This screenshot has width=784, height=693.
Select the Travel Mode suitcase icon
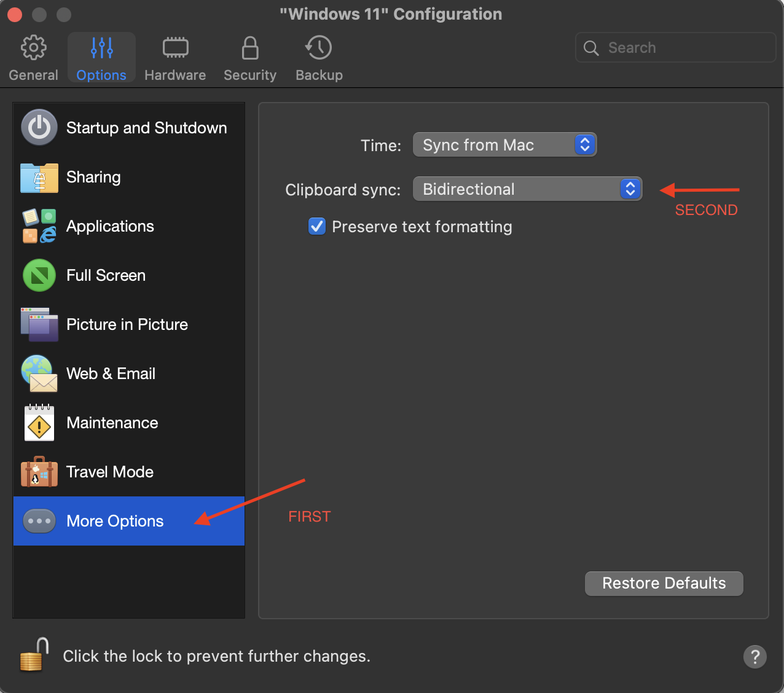point(39,472)
